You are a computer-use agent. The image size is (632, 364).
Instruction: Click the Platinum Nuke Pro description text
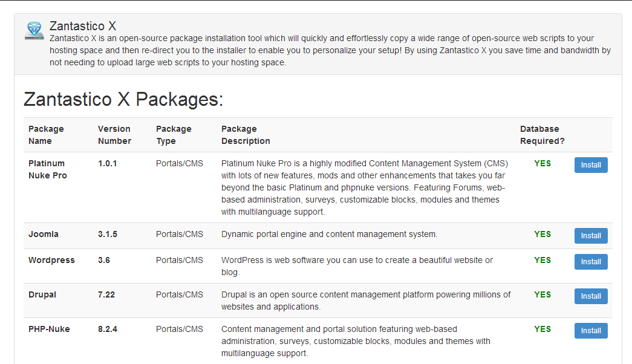365,187
